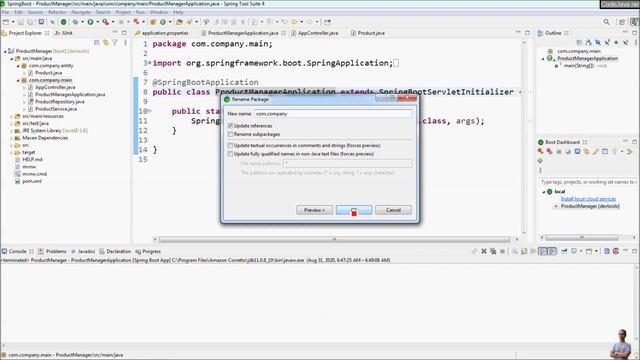Screen dimensions: 640x360
Task: Enable Update fully qualified names checkbox
Action: [230, 154]
